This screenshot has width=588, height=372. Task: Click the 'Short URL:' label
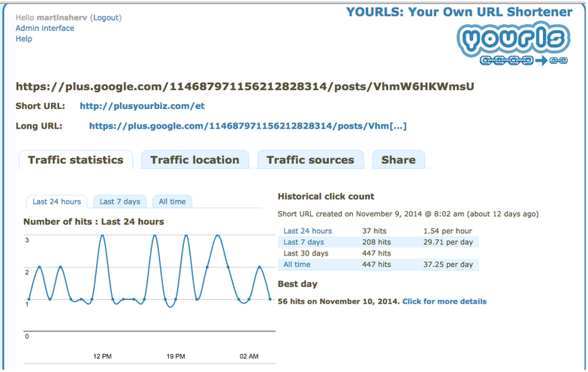(x=40, y=106)
